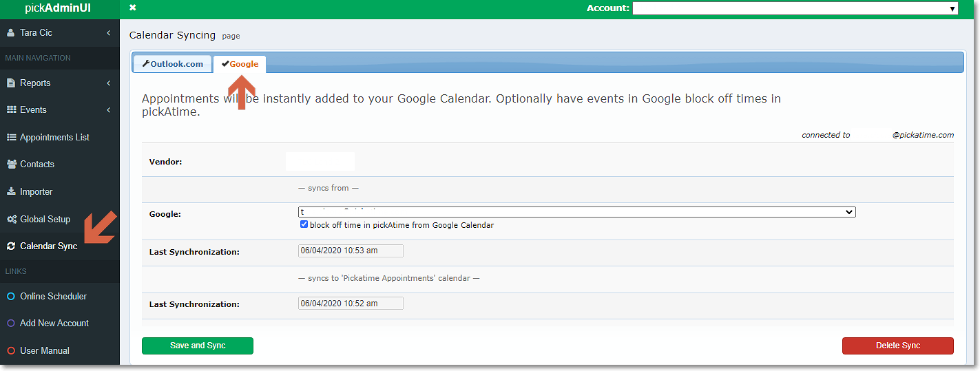
Task: Click the Contacts people icon
Action: click(x=11, y=165)
